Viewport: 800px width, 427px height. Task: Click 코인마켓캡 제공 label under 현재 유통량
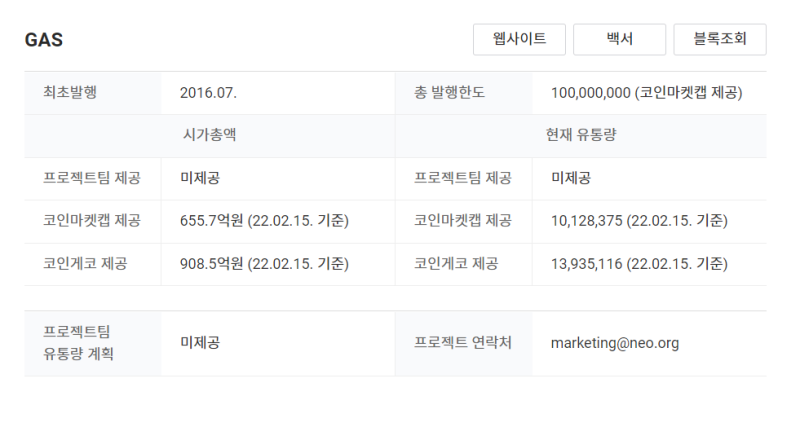click(462, 221)
